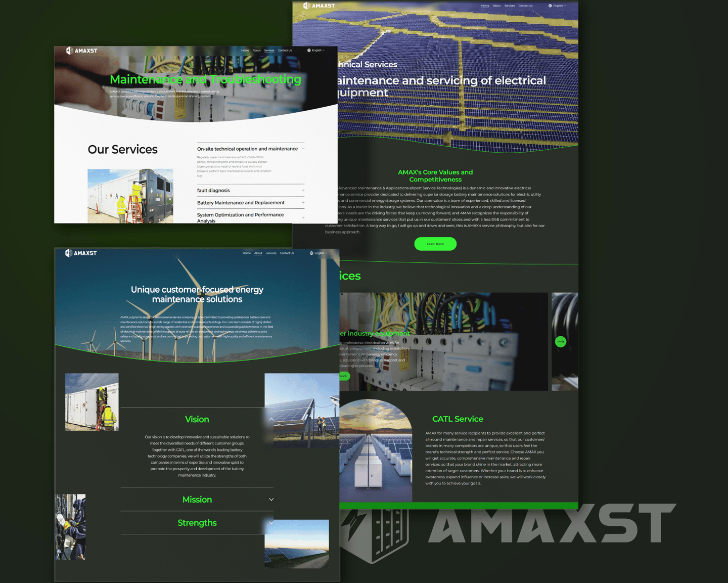Go to Services in the wind turbine page menu
This screenshot has width=728, height=583.
(x=271, y=253)
